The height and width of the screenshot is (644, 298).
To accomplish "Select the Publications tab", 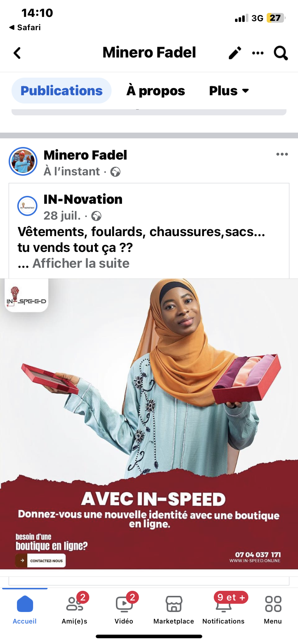I will [x=62, y=91].
